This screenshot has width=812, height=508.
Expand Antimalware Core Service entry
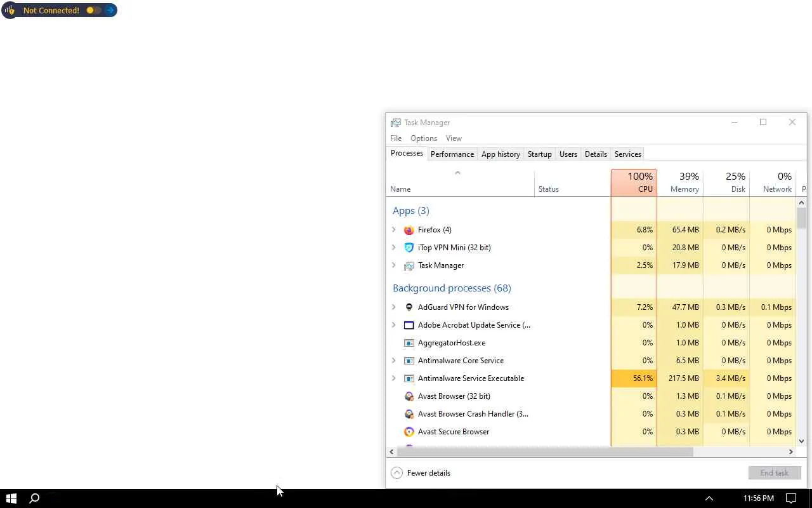click(x=394, y=361)
